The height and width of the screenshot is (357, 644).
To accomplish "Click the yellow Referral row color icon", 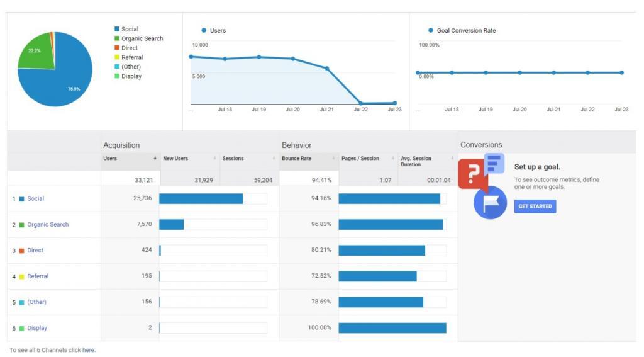I will tap(21, 276).
